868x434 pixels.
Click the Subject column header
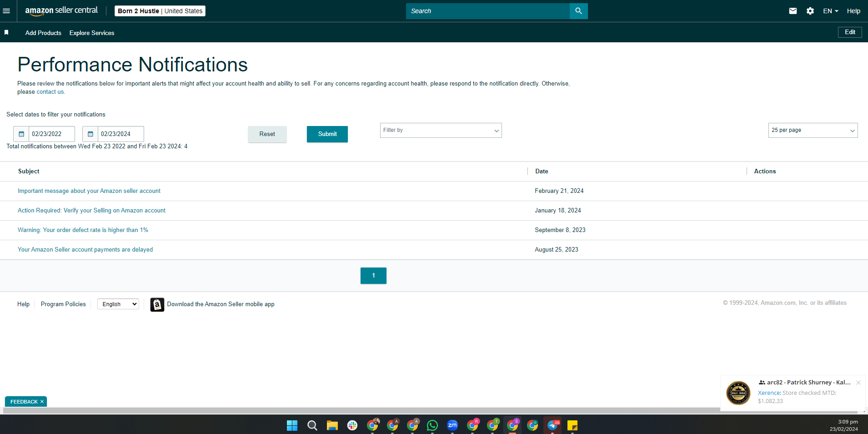[29, 172]
